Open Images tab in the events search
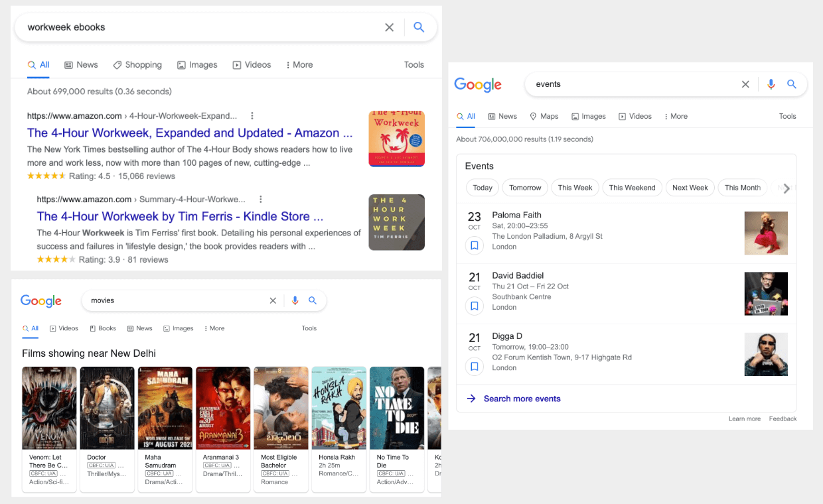 pyautogui.click(x=589, y=117)
